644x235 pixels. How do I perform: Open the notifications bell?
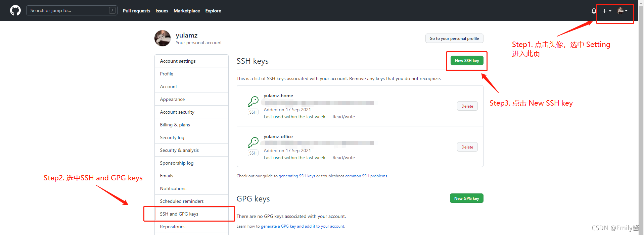(x=594, y=11)
